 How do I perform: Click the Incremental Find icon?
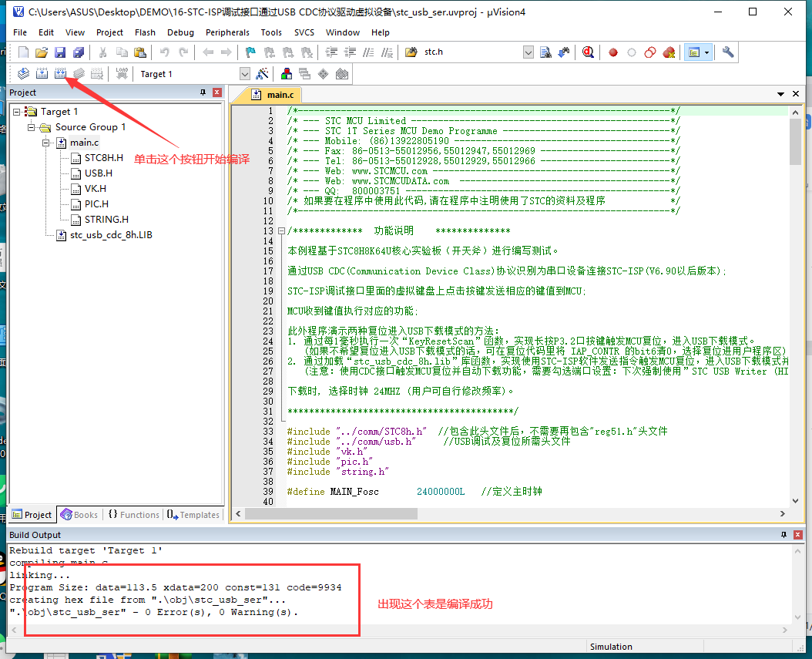[564, 52]
